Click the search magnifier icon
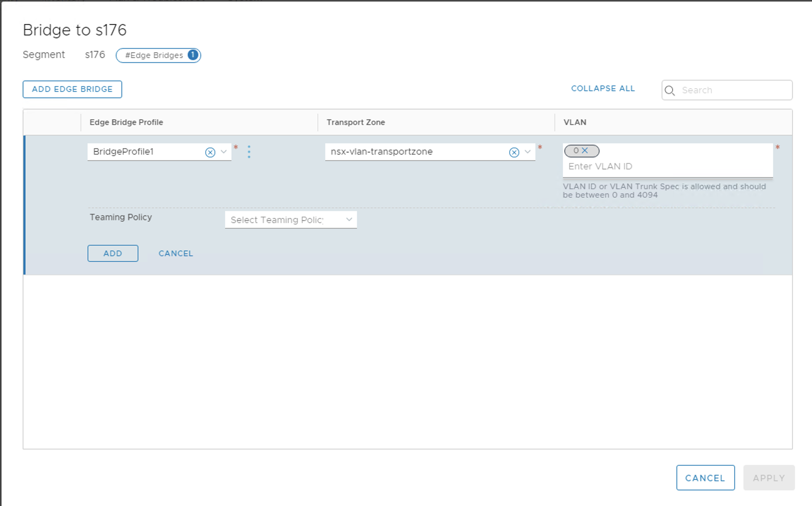 point(669,91)
